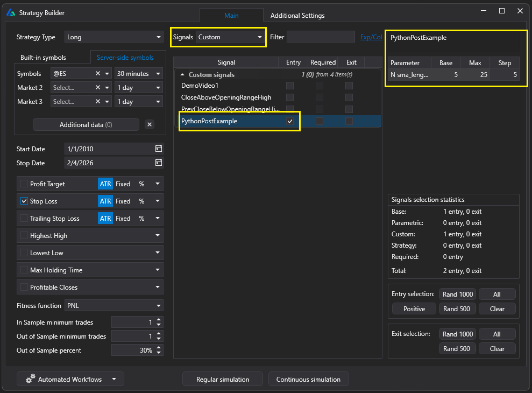532x393 pixels.
Task: Toggle ATR mode for Trailing Stop Loss
Action: tap(105, 218)
